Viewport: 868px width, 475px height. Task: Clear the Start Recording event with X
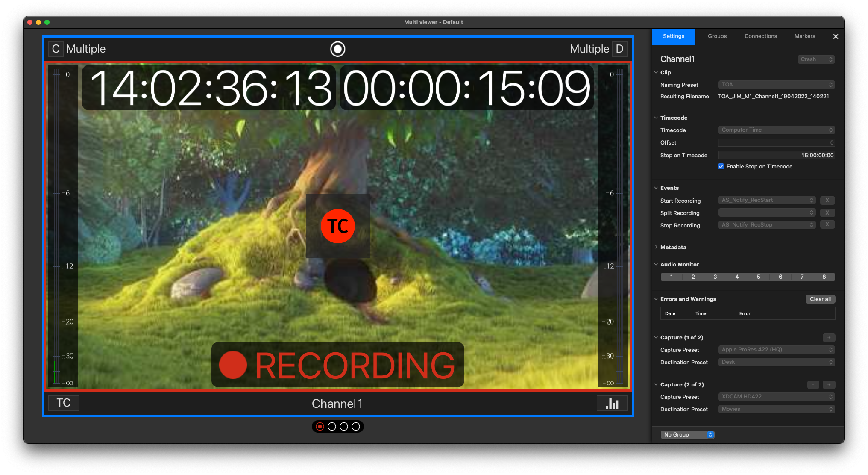(x=827, y=200)
